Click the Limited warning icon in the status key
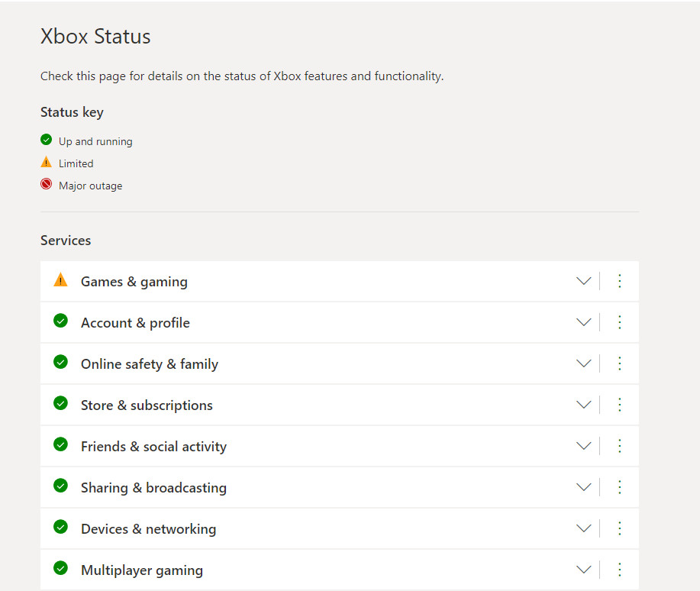The width and height of the screenshot is (700, 591). (x=46, y=161)
